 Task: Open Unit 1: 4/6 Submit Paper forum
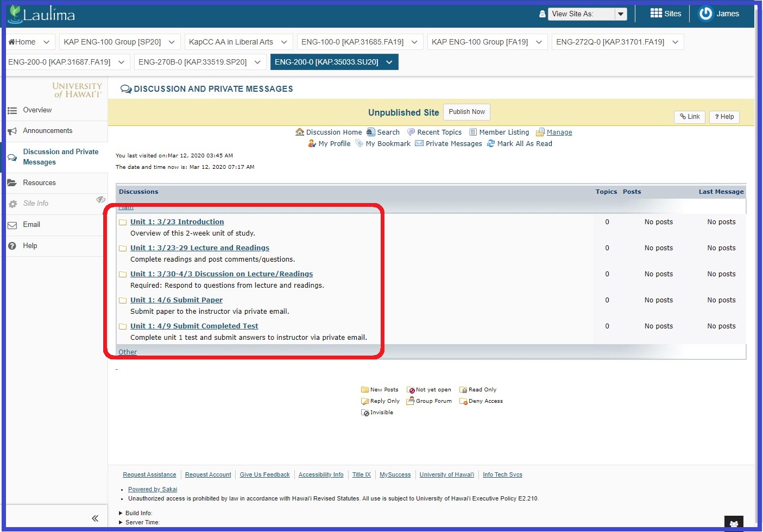(176, 300)
